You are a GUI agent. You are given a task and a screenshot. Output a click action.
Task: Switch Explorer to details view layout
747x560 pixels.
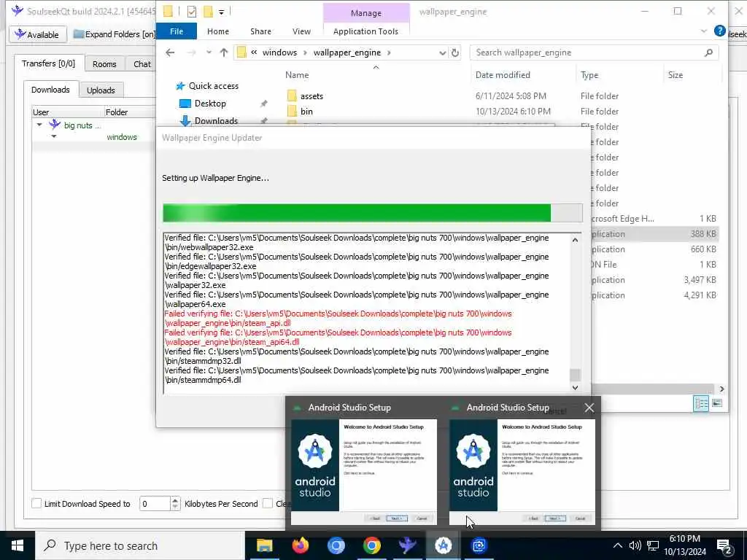click(x=701, y=403)
